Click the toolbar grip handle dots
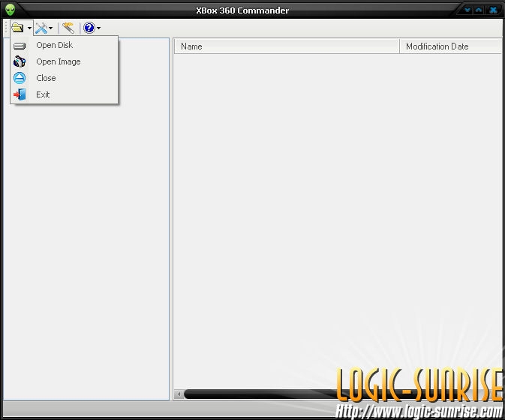The width and height of the screenshot is (505, 420). (x=6, y=28)
